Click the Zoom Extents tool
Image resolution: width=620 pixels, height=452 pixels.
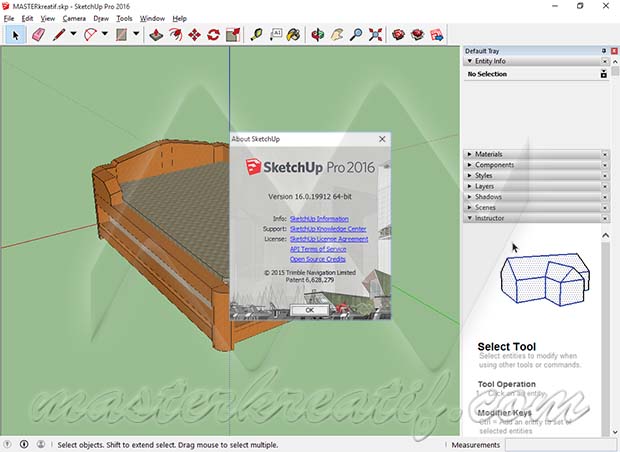pos(375,35)
